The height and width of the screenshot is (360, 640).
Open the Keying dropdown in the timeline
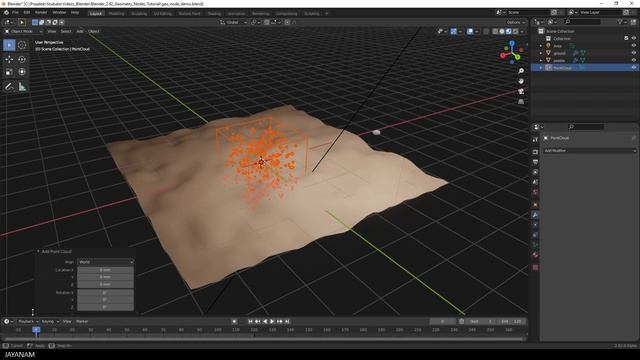[x=50, y=322]
